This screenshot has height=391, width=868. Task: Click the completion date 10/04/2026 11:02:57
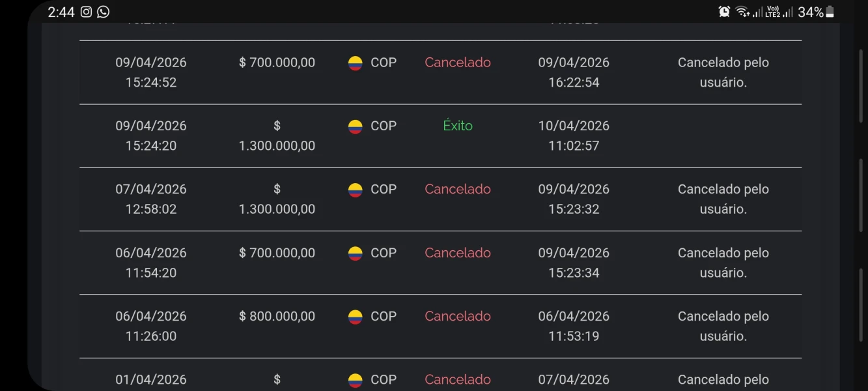(574, 136)
